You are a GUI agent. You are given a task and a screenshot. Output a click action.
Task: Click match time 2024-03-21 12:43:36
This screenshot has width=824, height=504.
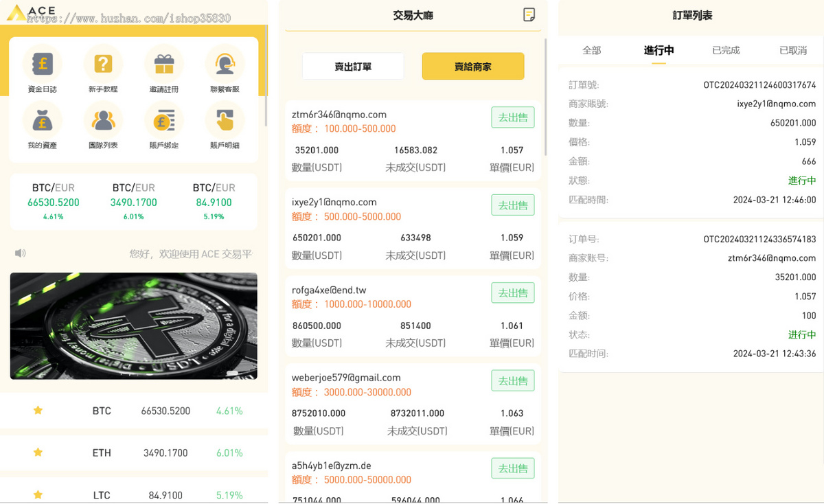(775, 354)
